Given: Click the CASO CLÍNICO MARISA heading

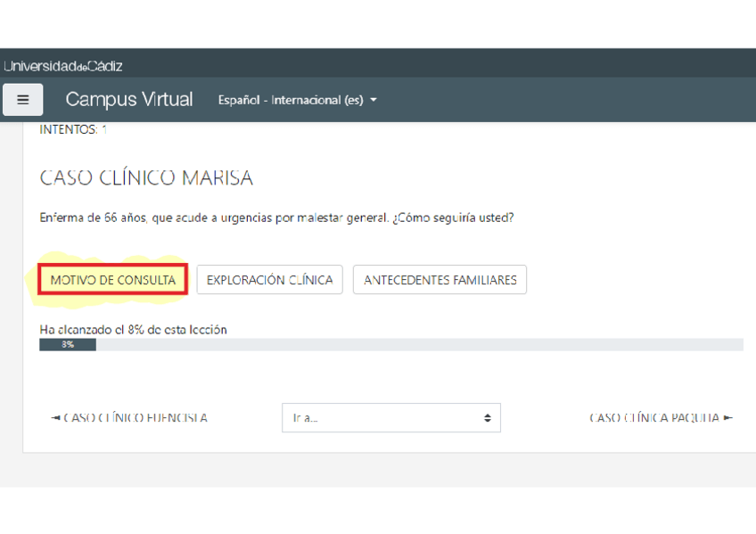Looking at the screenshot, I should pyautogui.click(x=146, y=178).
